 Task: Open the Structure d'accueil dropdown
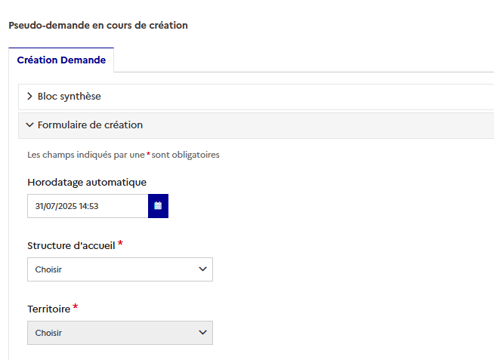click(120, 269)
